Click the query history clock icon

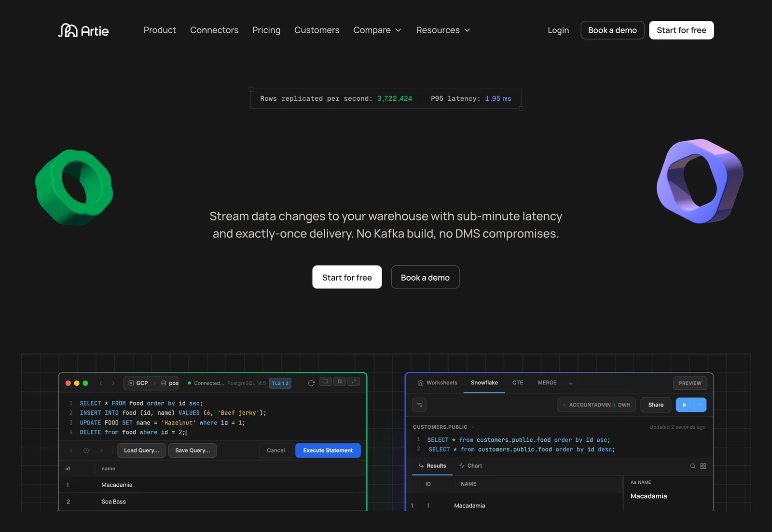tap(86, 450)
